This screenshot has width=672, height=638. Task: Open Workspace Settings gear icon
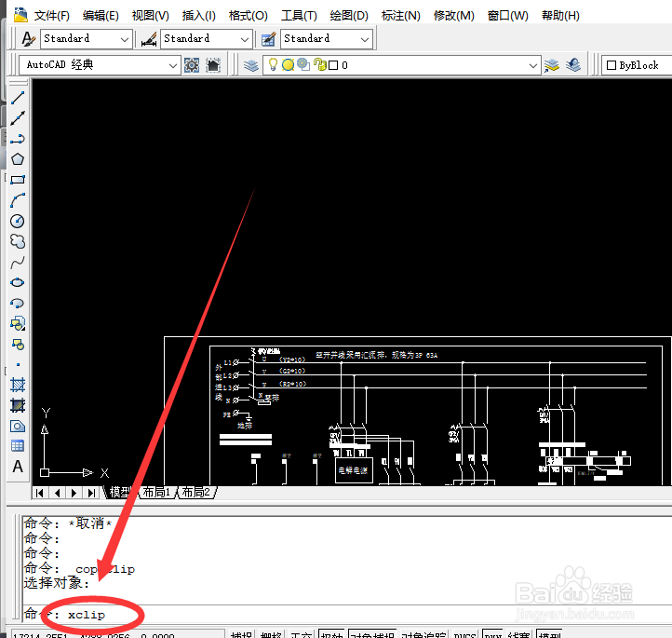pyautogui.click(x=192, y=65)
